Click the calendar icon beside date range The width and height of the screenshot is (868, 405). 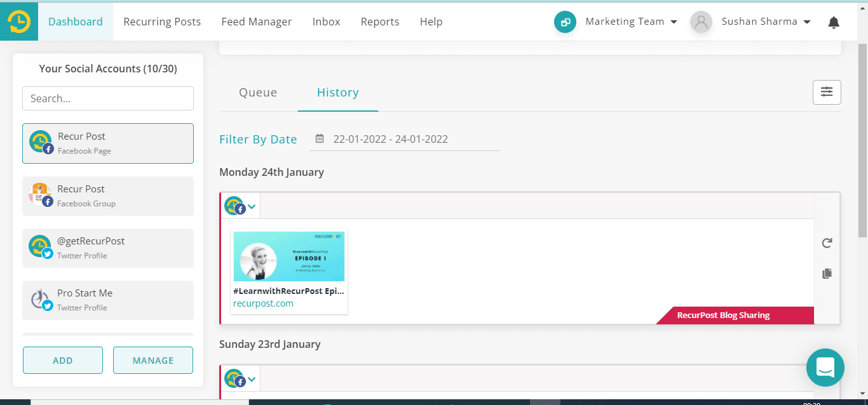[x=320, y=139]
